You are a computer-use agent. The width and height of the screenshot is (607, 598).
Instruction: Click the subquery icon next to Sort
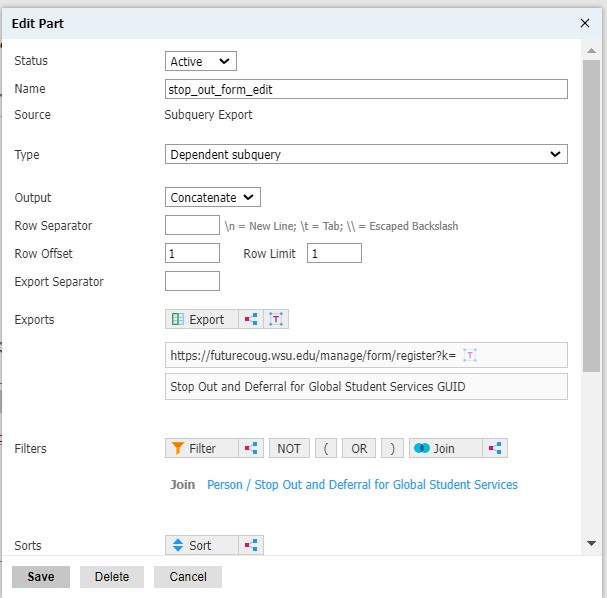pos(251,545)
